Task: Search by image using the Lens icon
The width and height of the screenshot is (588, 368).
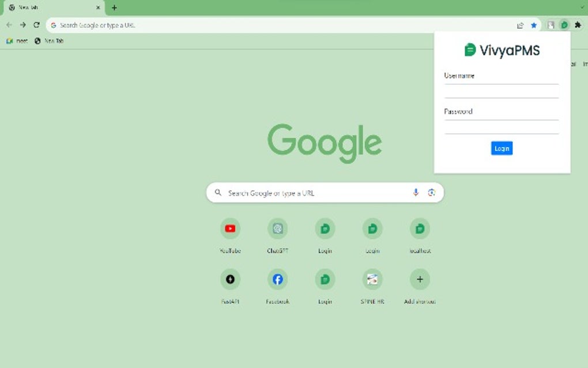Action: (x=431, y=192)
